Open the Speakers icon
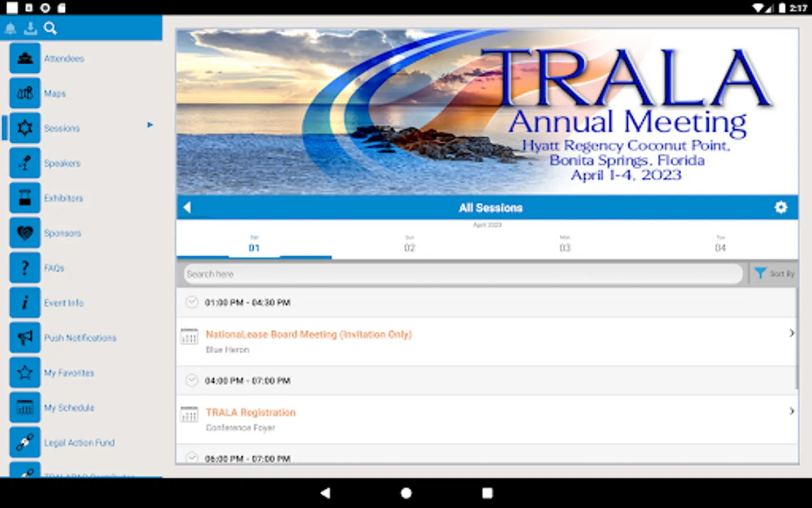Viewport: 812px width, 508px height. coord(25,163)
